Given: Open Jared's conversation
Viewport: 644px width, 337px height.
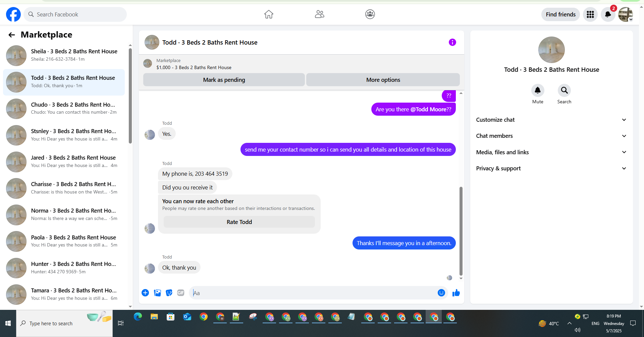Looking at the screenshot, I should [64, 162].
